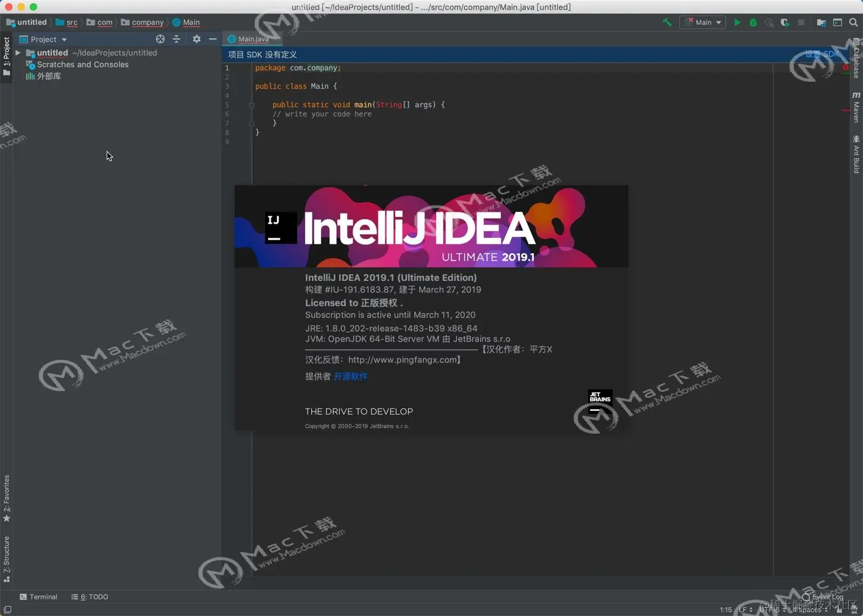This screenshot has height=616, width=863.
Task: Select the untitled project root row
Action: [117, 53]
